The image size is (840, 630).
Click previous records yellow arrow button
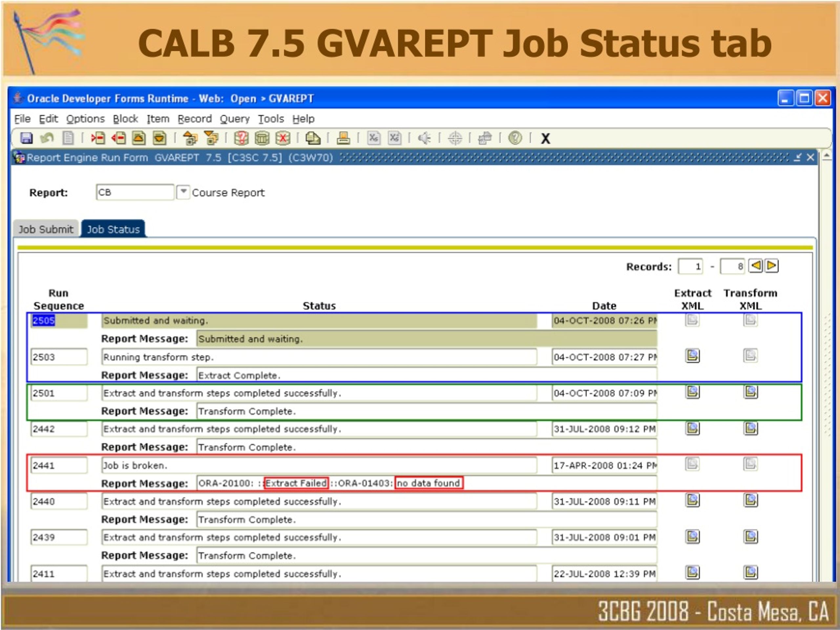(x=756, y=266)
